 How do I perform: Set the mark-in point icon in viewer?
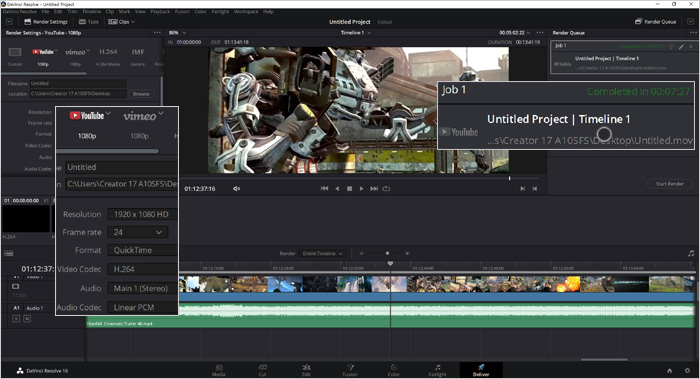click(522, 189)
